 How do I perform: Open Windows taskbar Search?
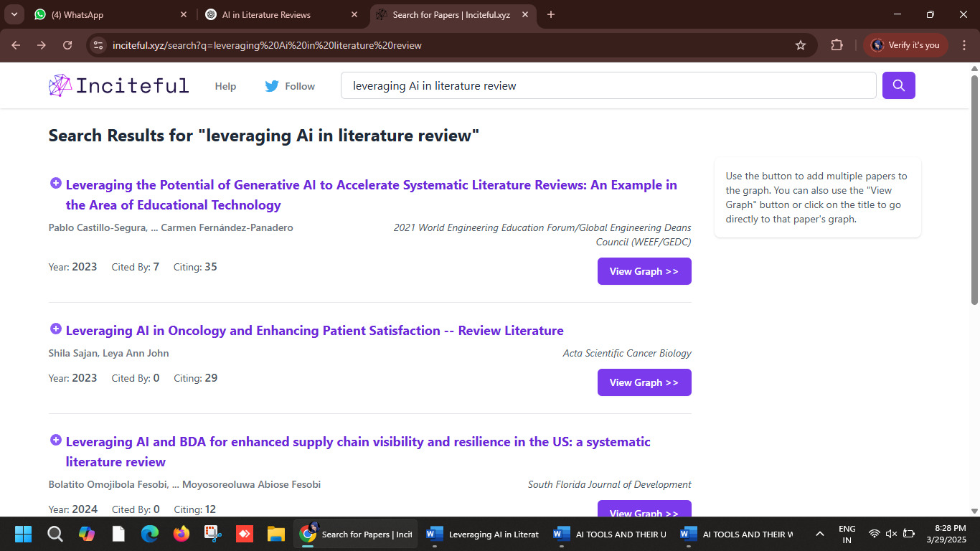[x=55, y=534]
